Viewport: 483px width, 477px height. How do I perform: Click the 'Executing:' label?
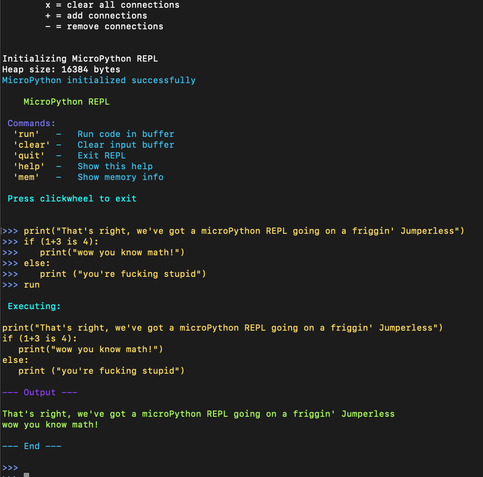click(34, 306)
